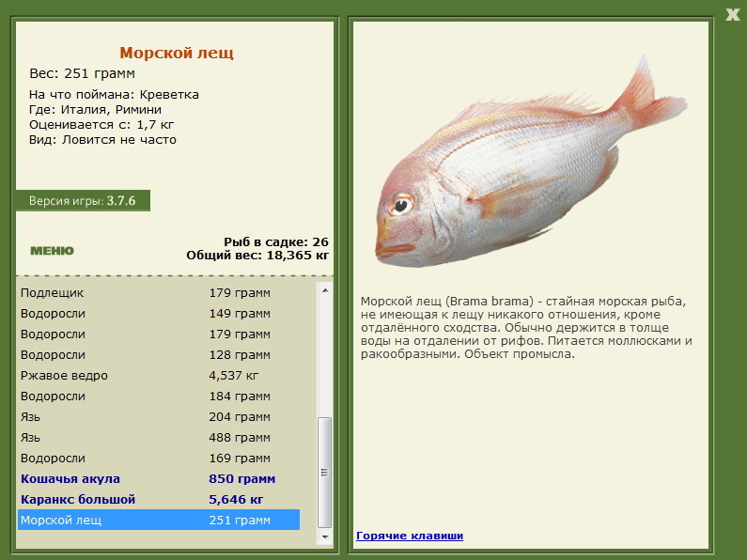Select Язь 488 грамм entry
Image resolution: width=747 pixels, height=560 pixels.
pos(159,438)
